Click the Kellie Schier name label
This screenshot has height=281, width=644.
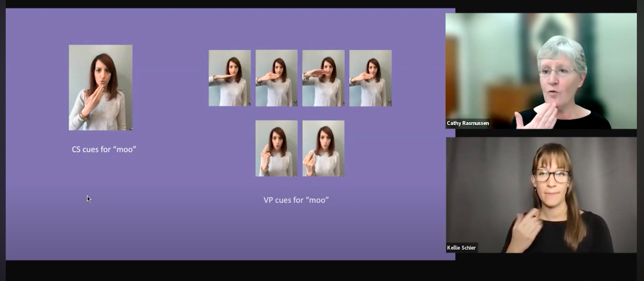click(462, 248)
